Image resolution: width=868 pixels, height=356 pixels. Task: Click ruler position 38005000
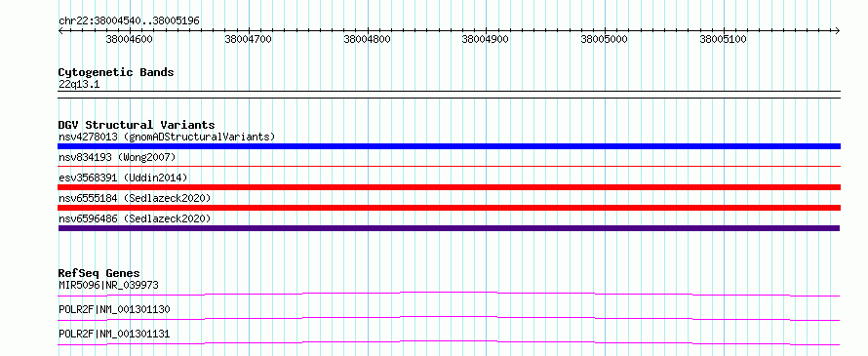[605, 39]
